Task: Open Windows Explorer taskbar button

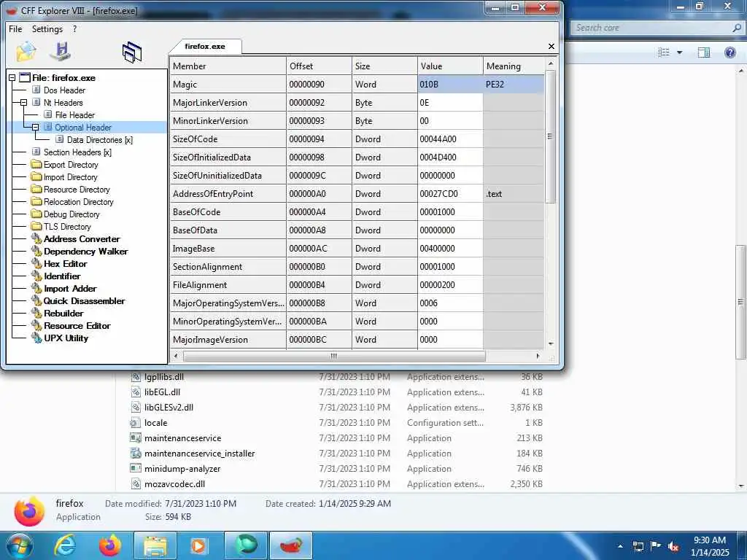Action: click(155, 545)
